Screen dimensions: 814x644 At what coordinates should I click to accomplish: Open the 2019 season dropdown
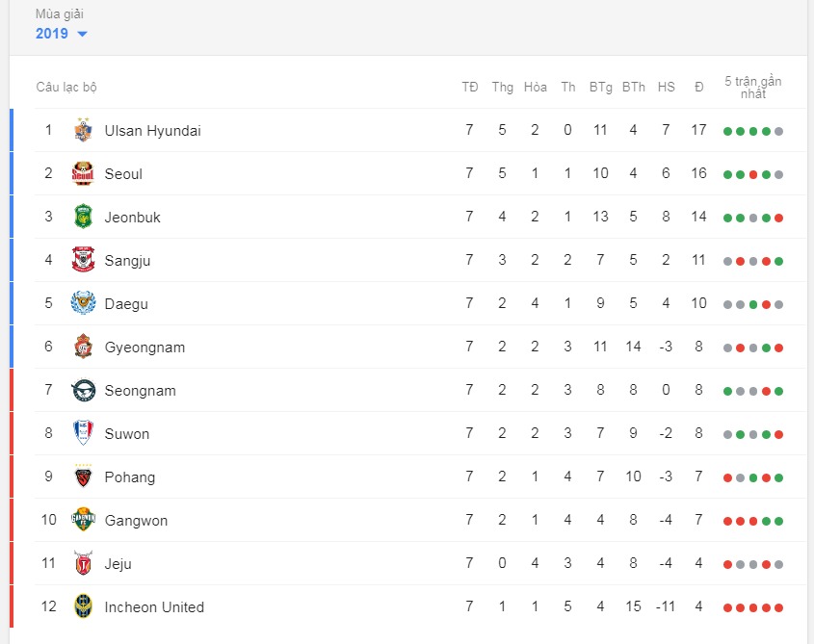click(x=62, y=34)
